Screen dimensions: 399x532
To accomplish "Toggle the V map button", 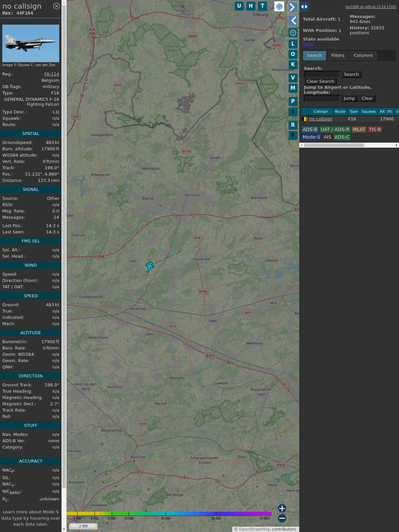I will pyautogui.click(x=293, y=78).
